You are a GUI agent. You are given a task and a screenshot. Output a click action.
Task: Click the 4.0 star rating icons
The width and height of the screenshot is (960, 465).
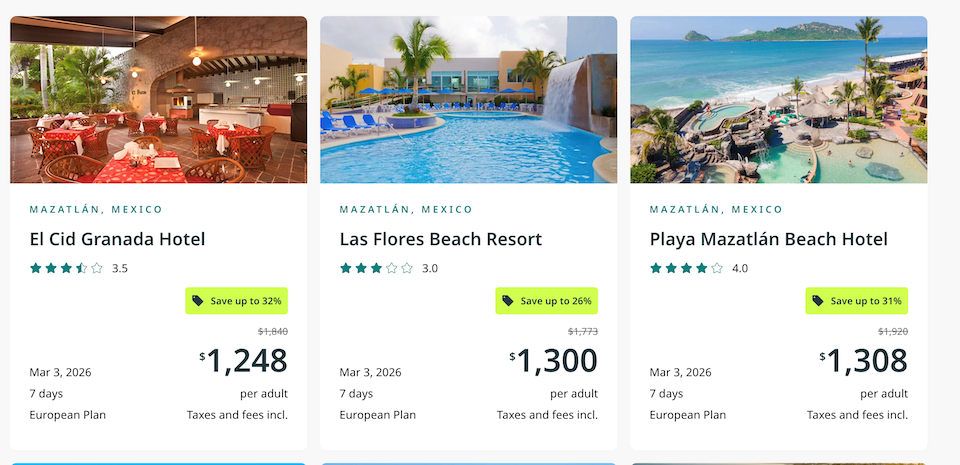click(686, 268)
